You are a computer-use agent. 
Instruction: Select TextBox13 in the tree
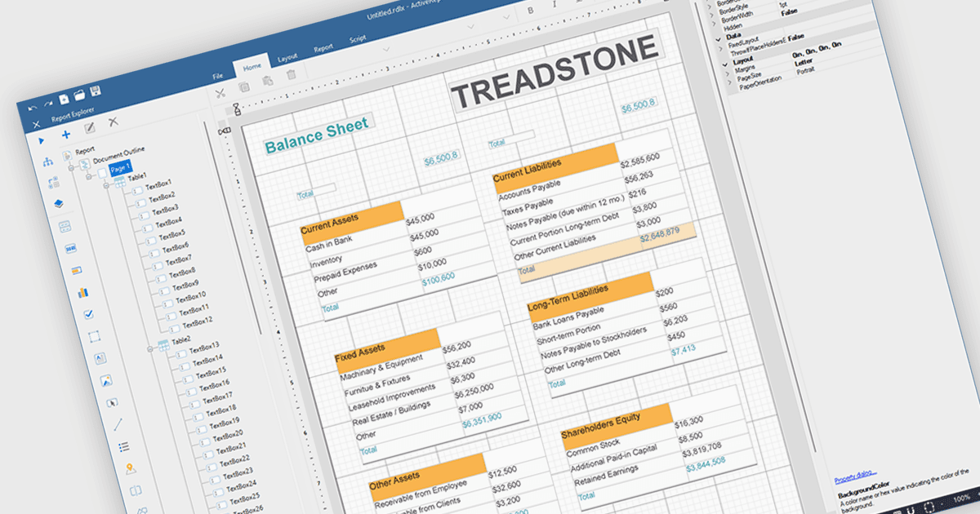(205, 348)
